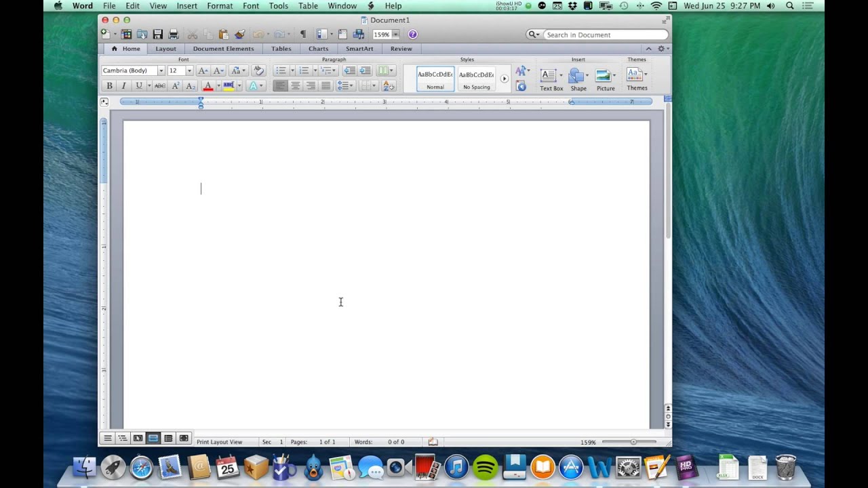Expand the Columns dropdown
The width and height of the screenshot is (868, 488).
(386, 70)
